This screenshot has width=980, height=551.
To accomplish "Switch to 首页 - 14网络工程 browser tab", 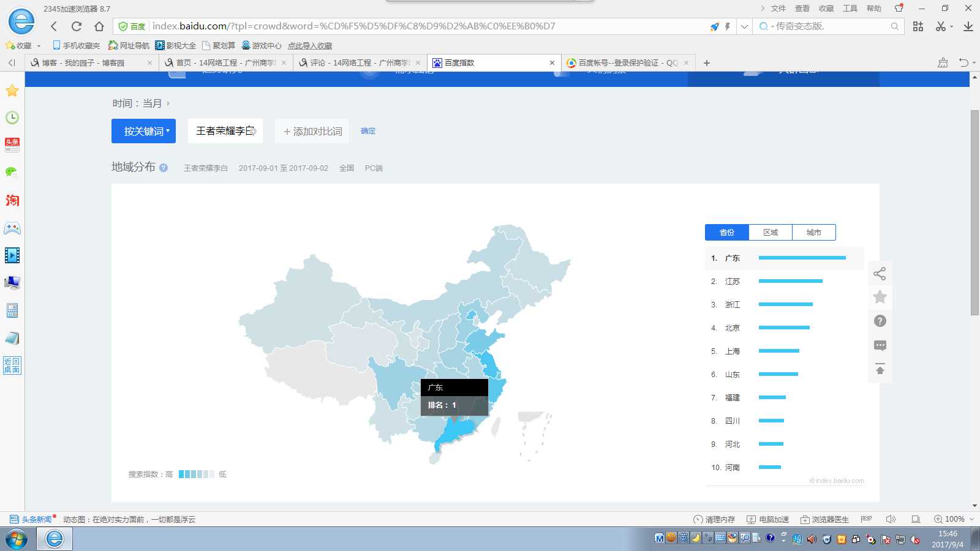I will coord(225,63).
